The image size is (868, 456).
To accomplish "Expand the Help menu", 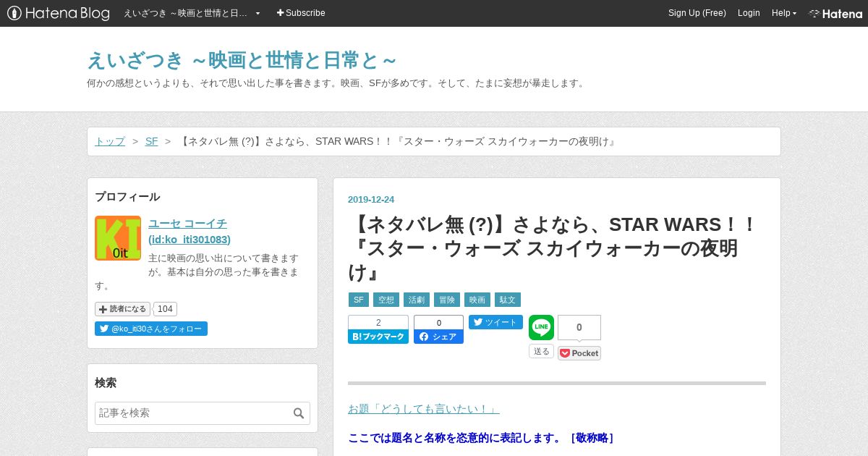I will click(x=784, y=13).
